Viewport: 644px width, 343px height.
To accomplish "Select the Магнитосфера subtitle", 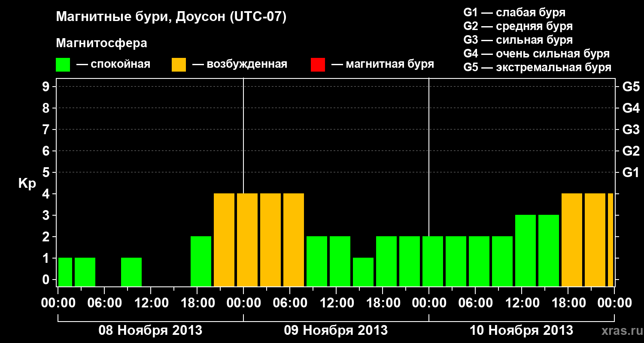I will [102, 43].
